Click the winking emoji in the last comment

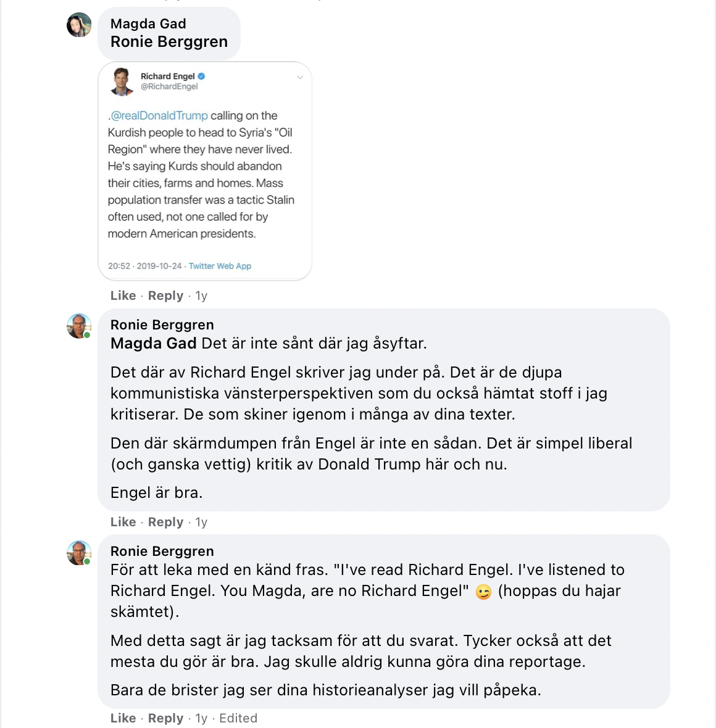tap(483, 592)
